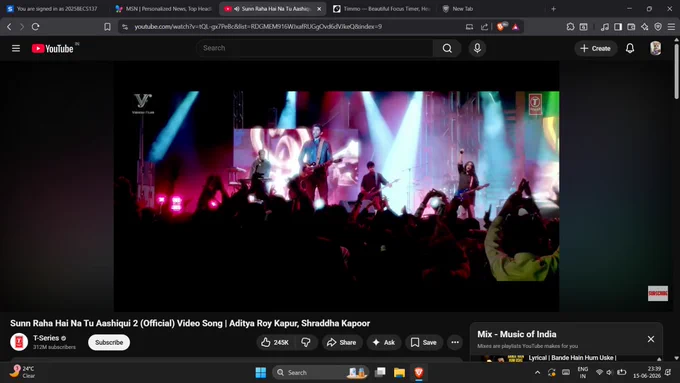This screenshot has width=680, height=383.
Task: Switch to the Timmo Focus Timer tab
Action: pos(382,9)
